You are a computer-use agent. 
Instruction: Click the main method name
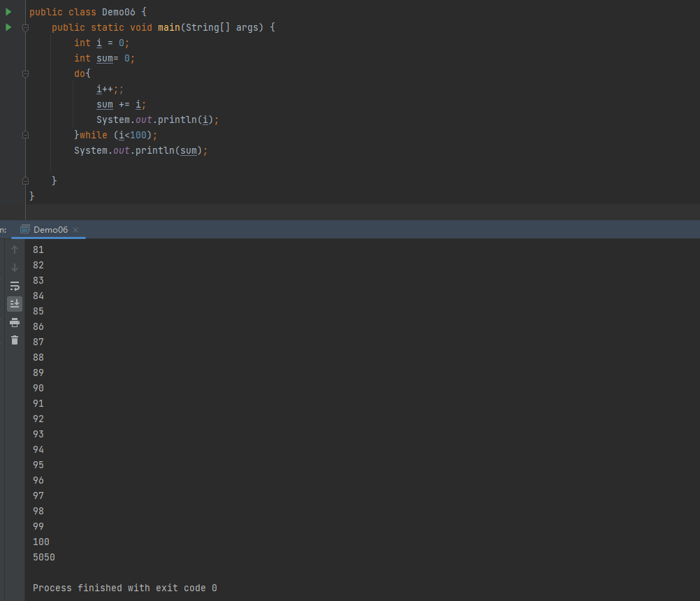tap(169, 28)
